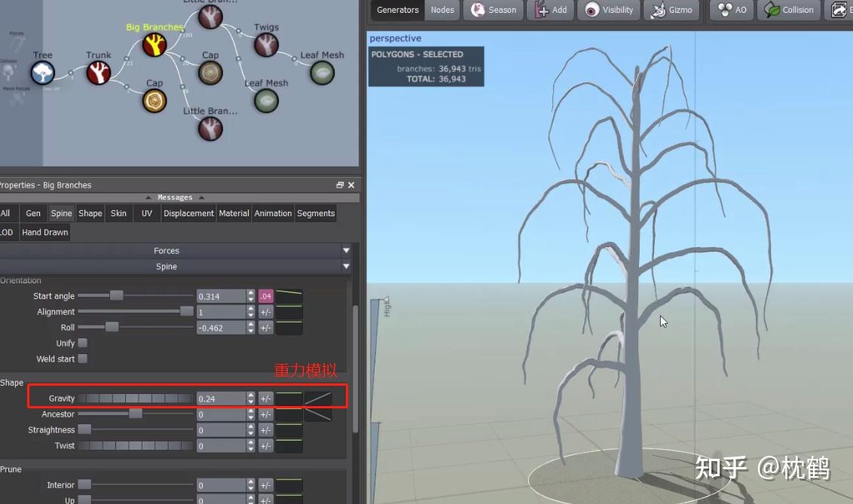Open the Season toolbar option
This screenshot has height=504, width=853.
[494, 10]
